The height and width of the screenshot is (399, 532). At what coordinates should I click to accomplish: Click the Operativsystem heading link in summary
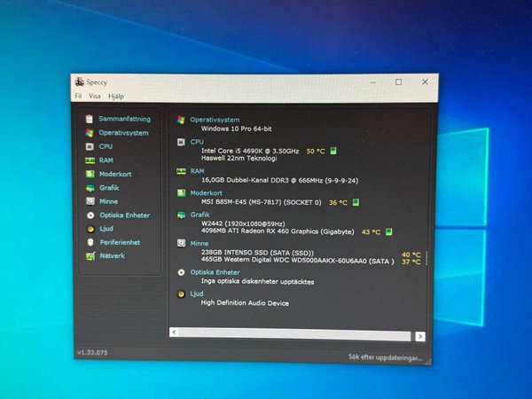coord(215,120)
